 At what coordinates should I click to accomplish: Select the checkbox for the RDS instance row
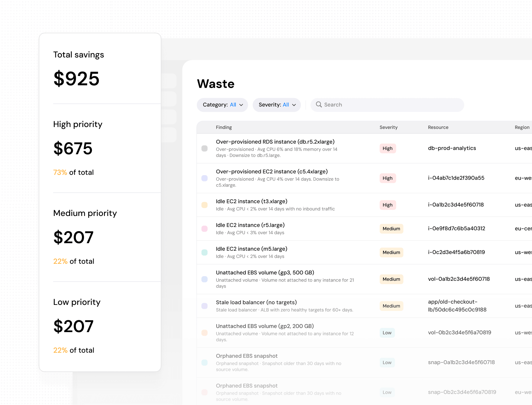(205, 149)
